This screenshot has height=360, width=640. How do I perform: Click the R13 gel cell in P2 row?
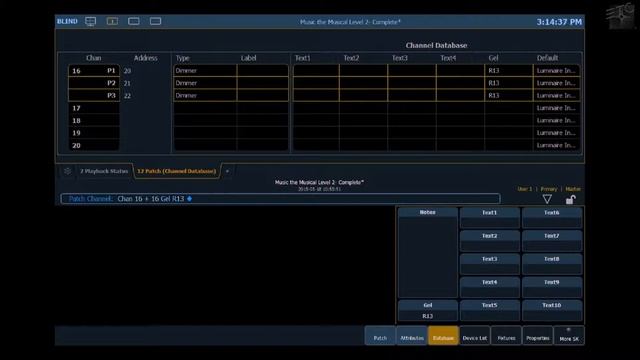pyautogui.click(x=509, y=83)
